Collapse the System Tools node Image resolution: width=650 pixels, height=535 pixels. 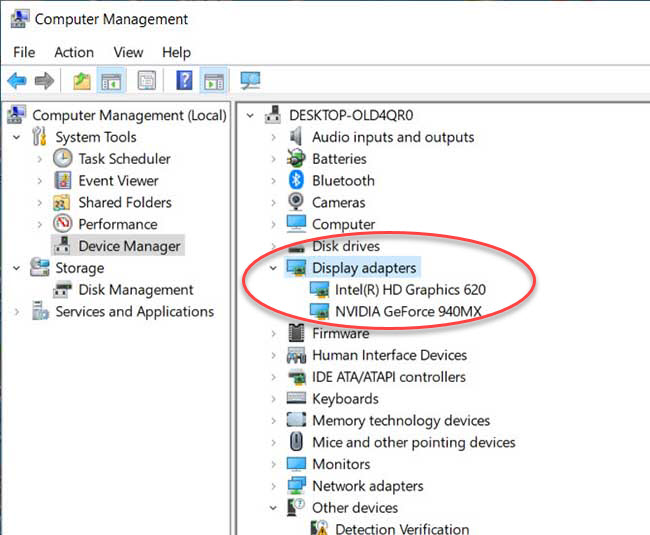tap(17, 137)
